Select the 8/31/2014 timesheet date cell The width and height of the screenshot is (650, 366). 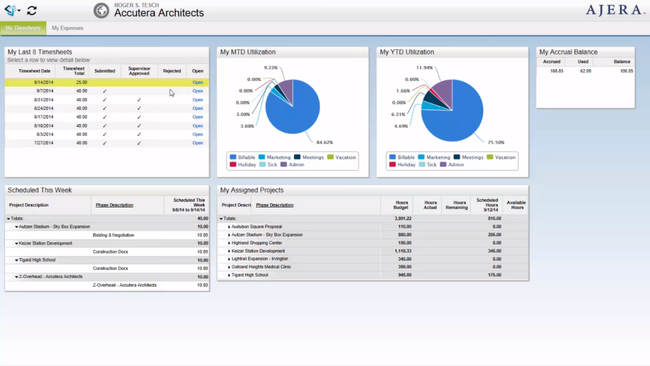pyautogui.click(x=44, y=100)
